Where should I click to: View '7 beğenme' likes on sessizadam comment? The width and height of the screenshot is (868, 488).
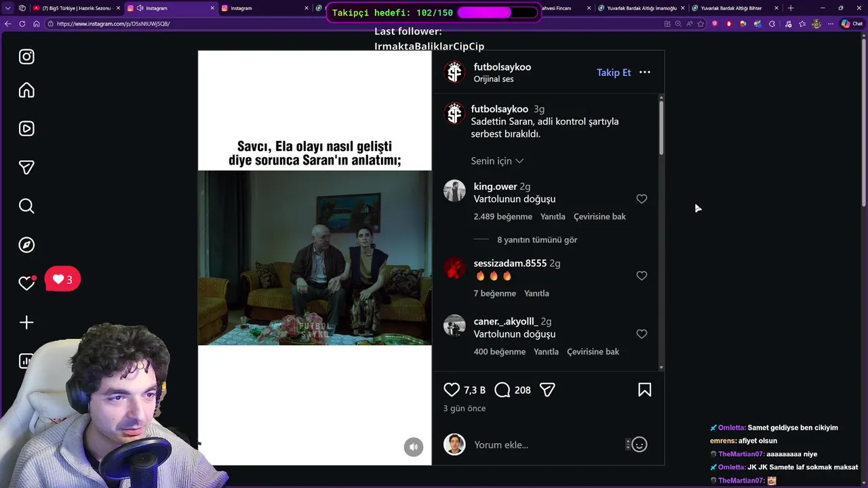coord(494,293)
